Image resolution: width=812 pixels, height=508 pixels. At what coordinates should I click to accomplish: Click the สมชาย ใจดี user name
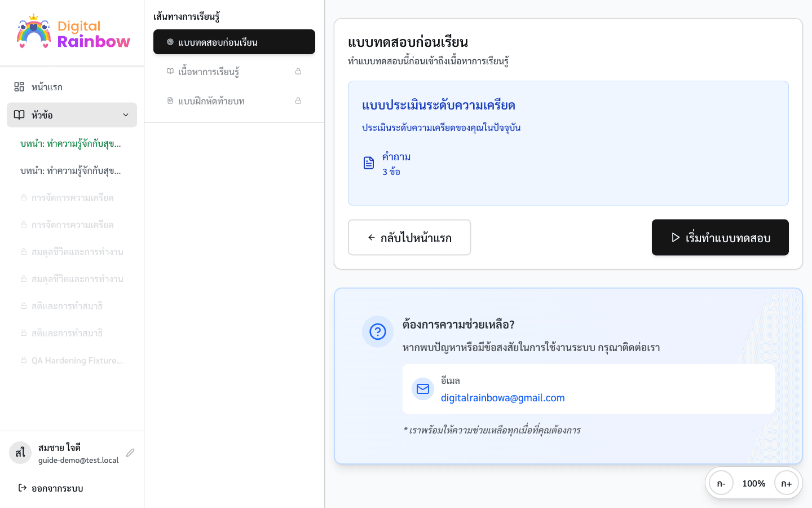60,448
